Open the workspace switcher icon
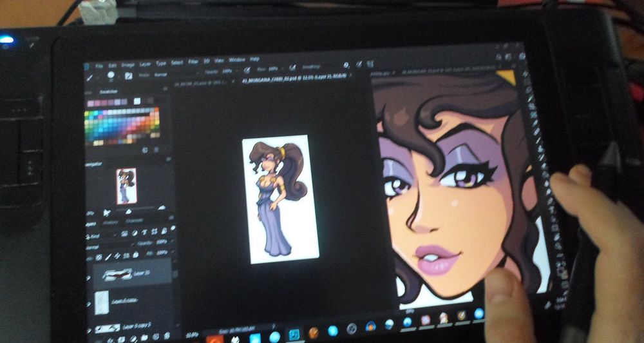Image resolution: width=644 pixels, height=343 pixels. (x=509, y=57)
